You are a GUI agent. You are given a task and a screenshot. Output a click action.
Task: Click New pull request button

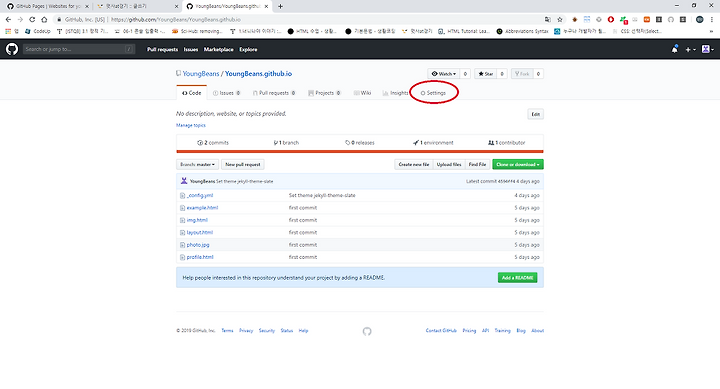pos(243,164)
